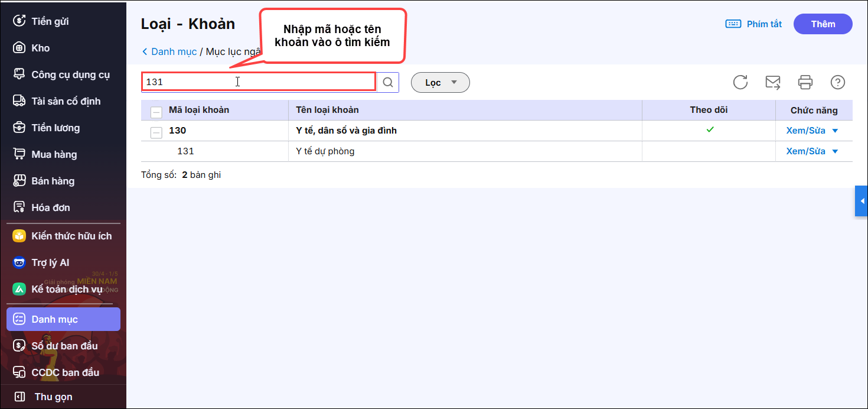
Task: Open dropdown arrow beside Xem/Sửa for row 130
Action: point(835,131)
